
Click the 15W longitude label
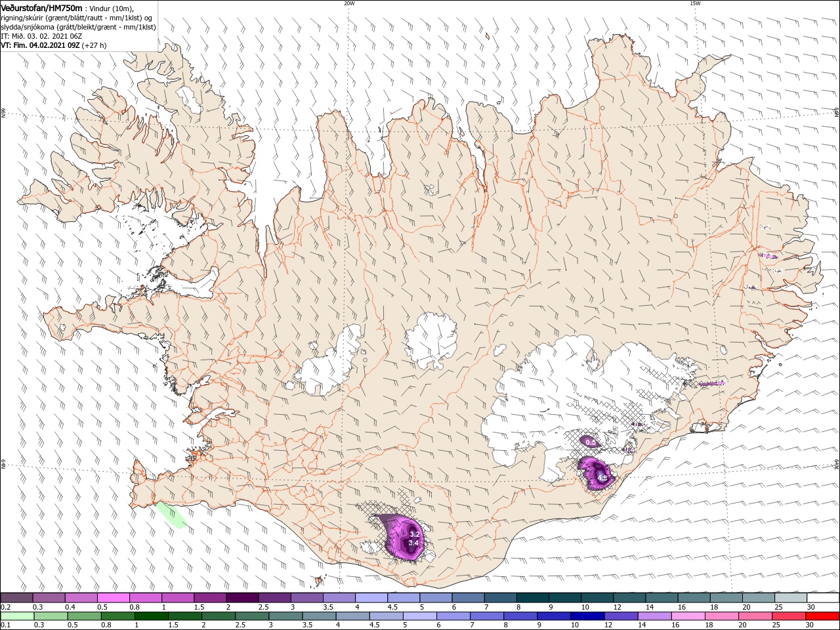pos(695,3)
